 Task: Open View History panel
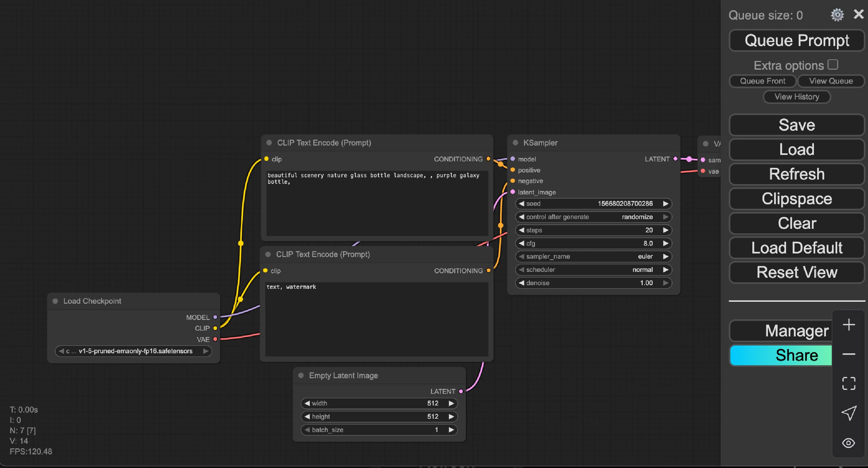coord(796,97)
